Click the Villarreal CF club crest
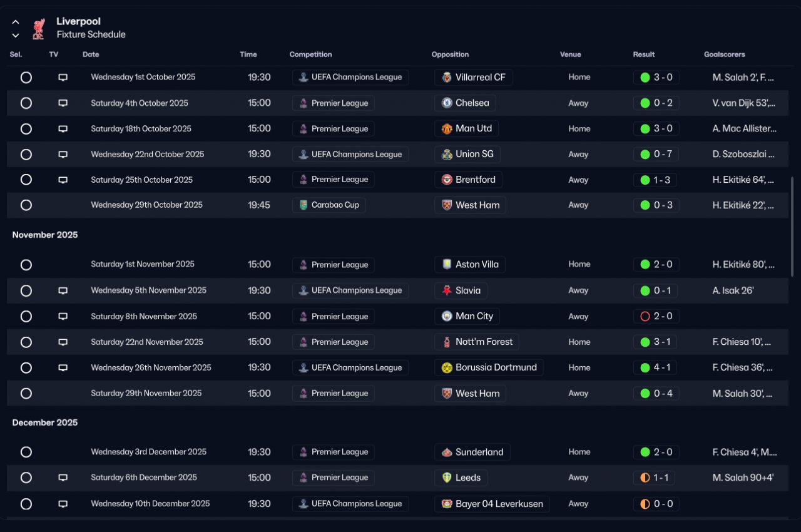Screen dimensions: 801x532 point(447,78)
